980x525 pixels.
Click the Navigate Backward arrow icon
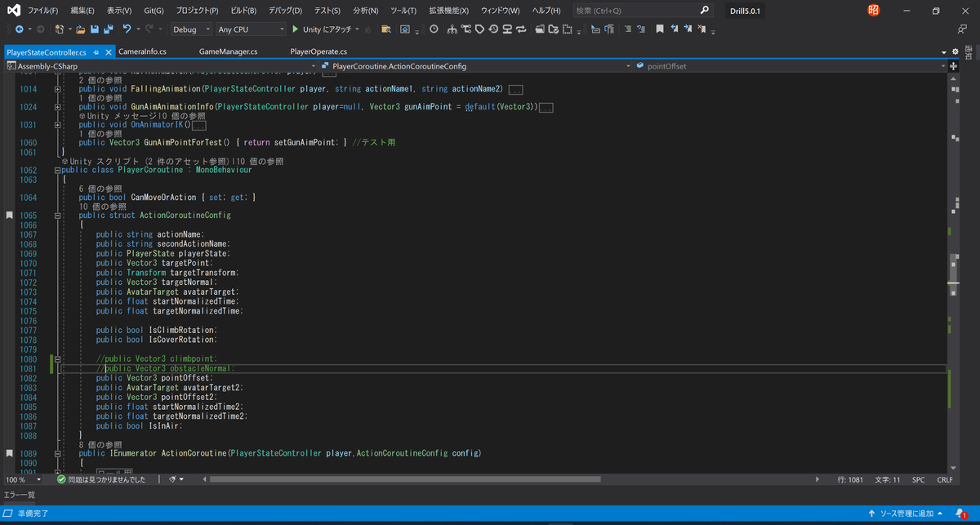click(x=19, y=29)
